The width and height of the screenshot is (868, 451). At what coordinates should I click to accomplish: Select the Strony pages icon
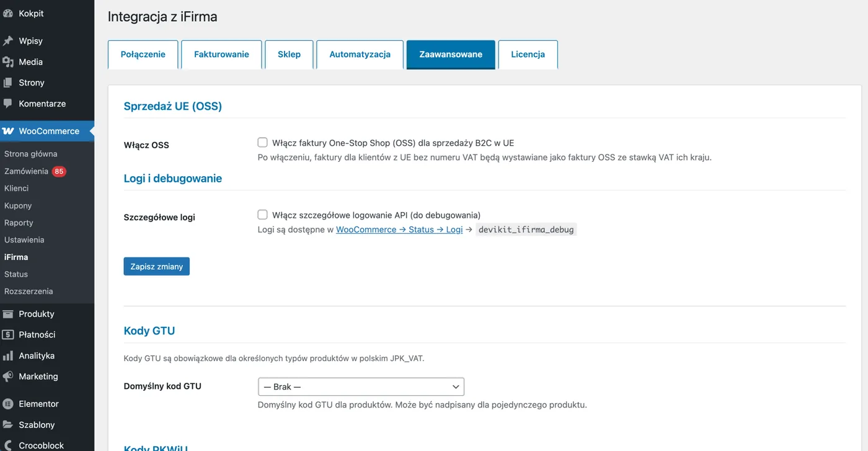pos(8,83)
